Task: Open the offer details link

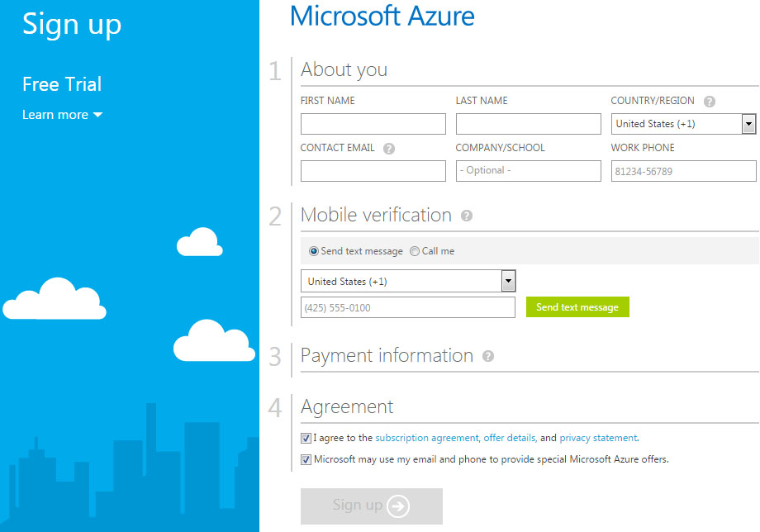Action: tap(510, 438)
